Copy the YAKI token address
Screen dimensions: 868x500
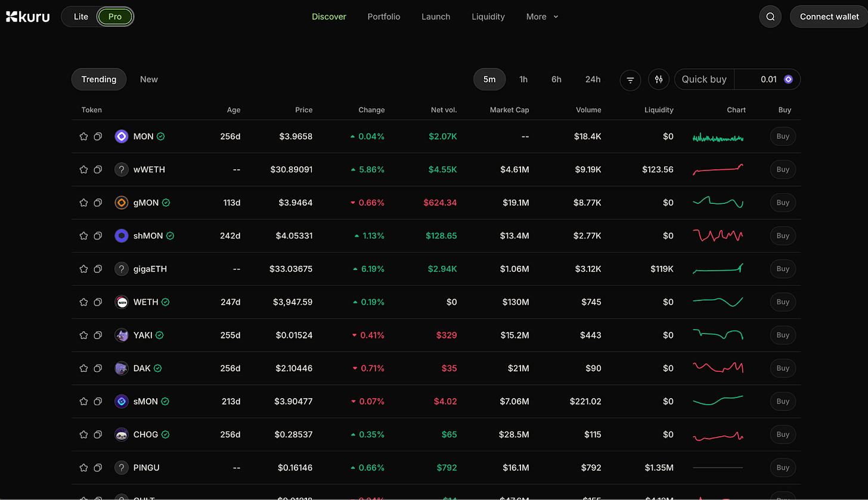98,336
